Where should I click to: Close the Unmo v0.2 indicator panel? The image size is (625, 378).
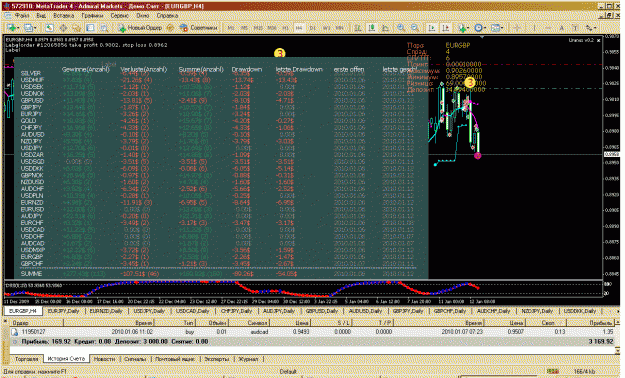pyautogui.click(x=599, y=40)
